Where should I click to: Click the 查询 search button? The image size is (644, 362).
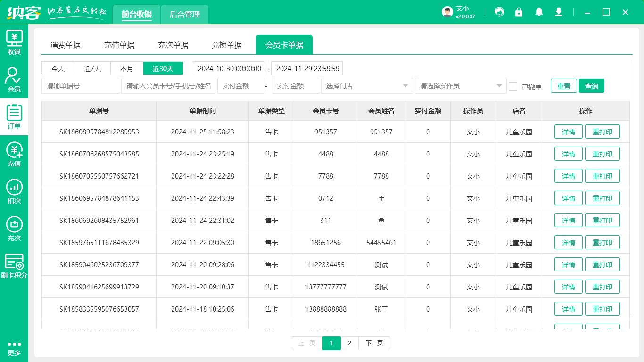pos(592,86)
